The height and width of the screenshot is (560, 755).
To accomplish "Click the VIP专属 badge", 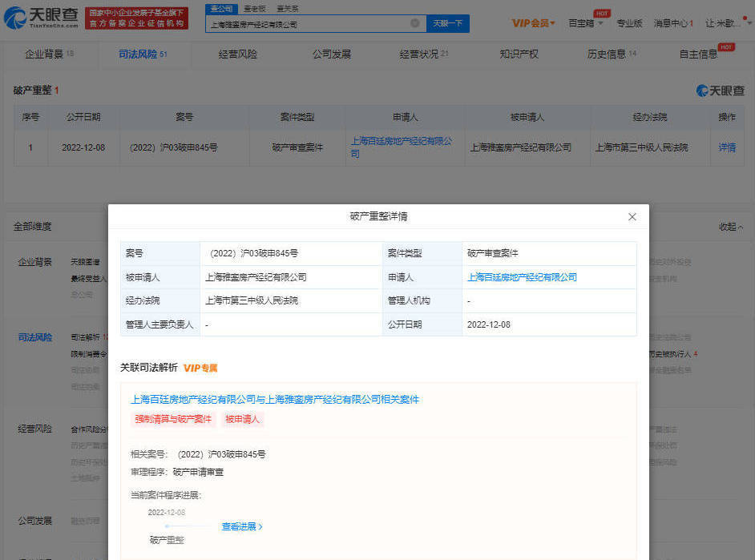I will [200, 368].
